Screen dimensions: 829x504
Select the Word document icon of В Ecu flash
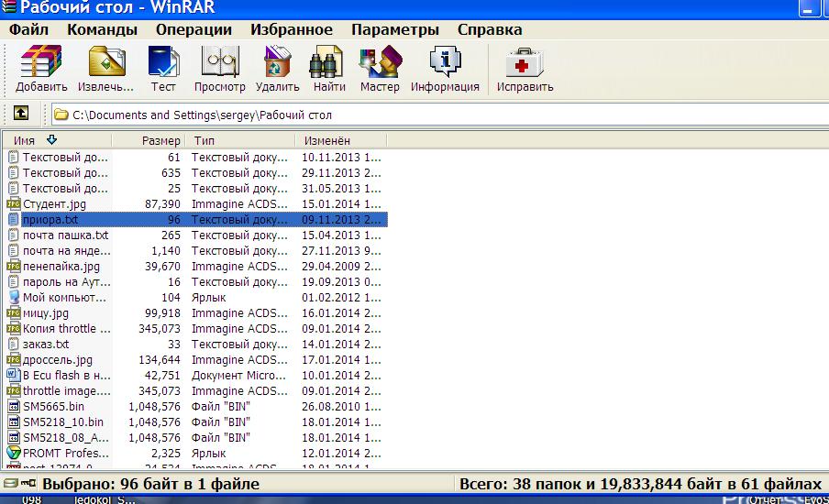pos(14,375)
